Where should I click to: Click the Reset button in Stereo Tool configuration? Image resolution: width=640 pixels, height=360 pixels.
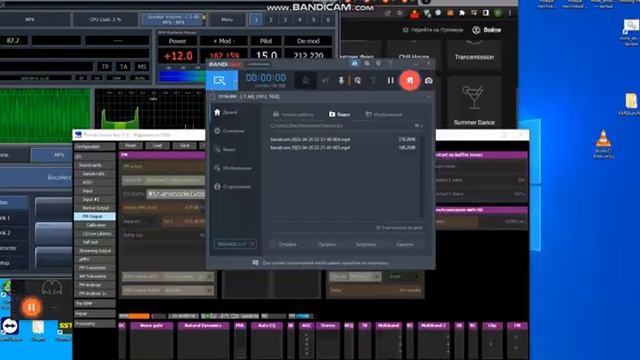coord(131,146)
